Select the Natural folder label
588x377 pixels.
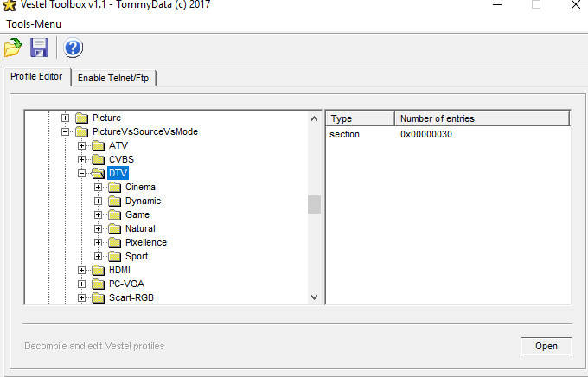tap(140, 229)
